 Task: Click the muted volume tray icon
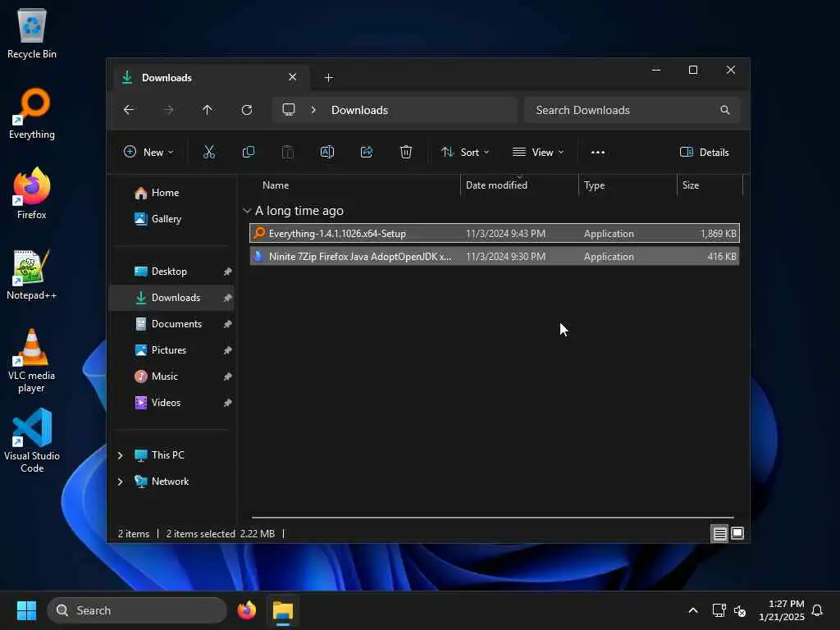[740, 610]
